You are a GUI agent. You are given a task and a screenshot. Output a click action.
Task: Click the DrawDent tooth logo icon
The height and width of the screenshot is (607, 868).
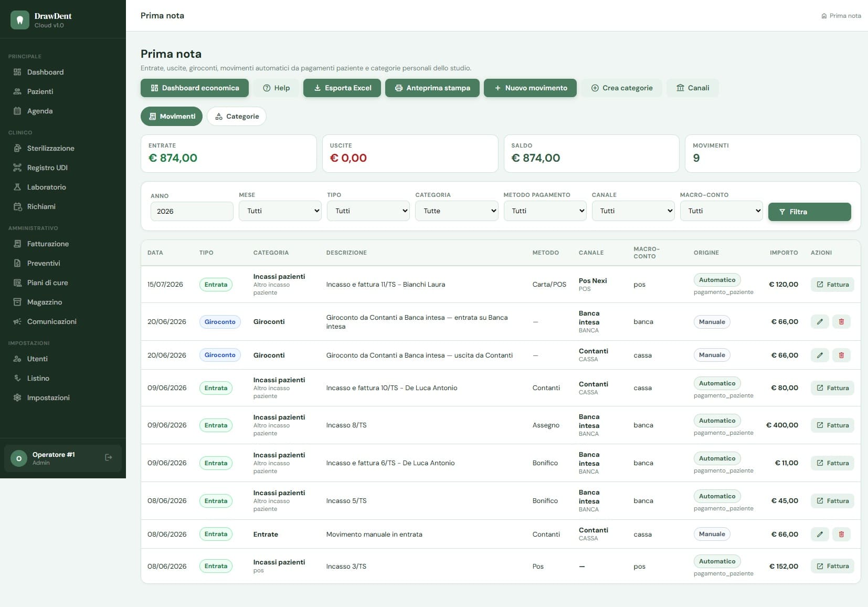click(20, 20)
